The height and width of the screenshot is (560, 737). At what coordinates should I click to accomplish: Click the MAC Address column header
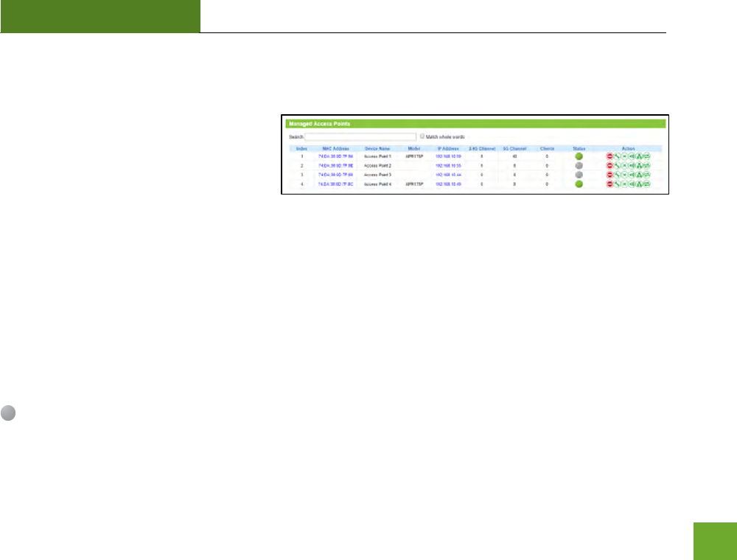pyautogui.click(x=335, y=148)
